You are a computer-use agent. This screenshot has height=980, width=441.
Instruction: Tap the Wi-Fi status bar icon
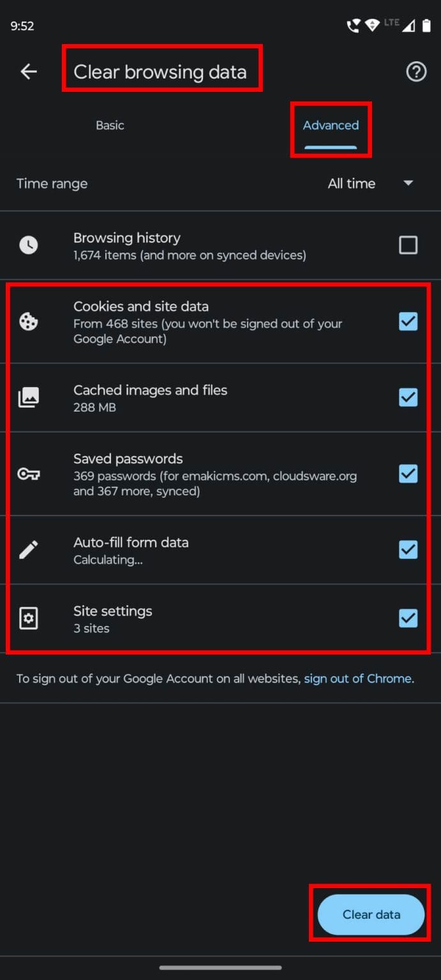[x=372, y=25]
